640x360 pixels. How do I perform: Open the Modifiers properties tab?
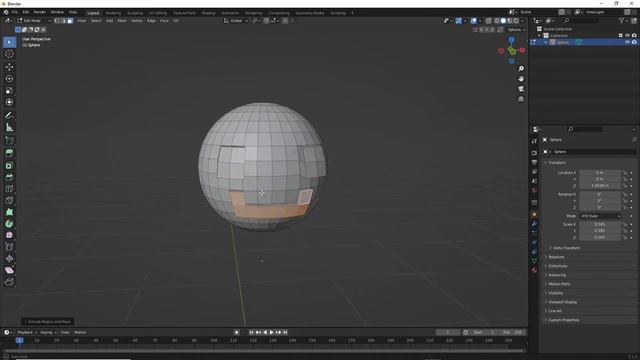(x=534, y=224)
